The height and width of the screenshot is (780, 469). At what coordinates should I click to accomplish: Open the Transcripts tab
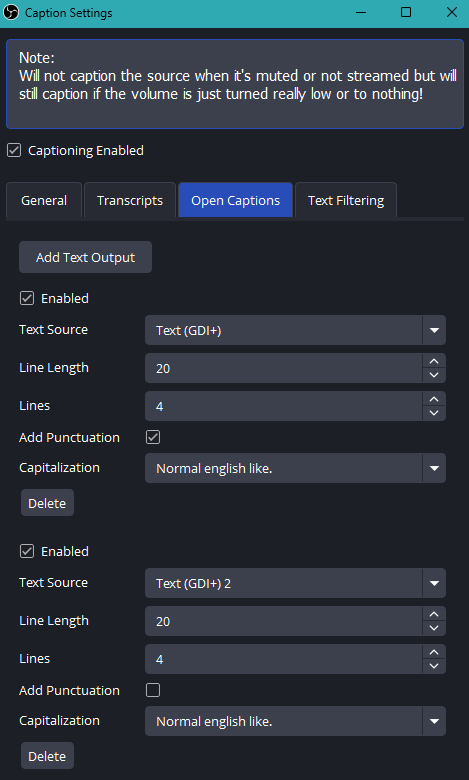(130, 200)
